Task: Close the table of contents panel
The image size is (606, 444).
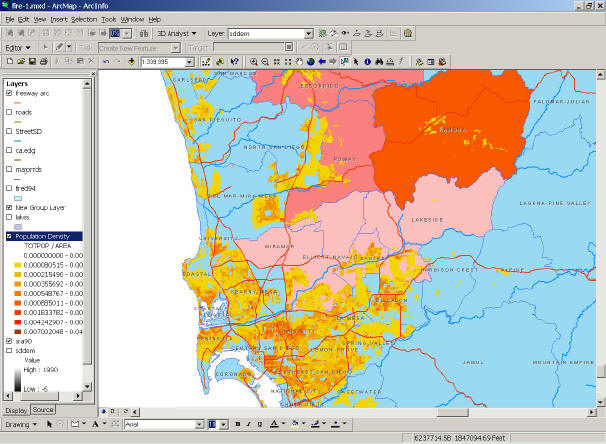Action: (x=93, y=73)
